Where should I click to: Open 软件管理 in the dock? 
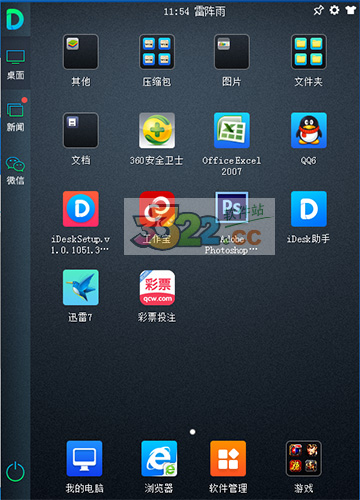coord(228,459)
